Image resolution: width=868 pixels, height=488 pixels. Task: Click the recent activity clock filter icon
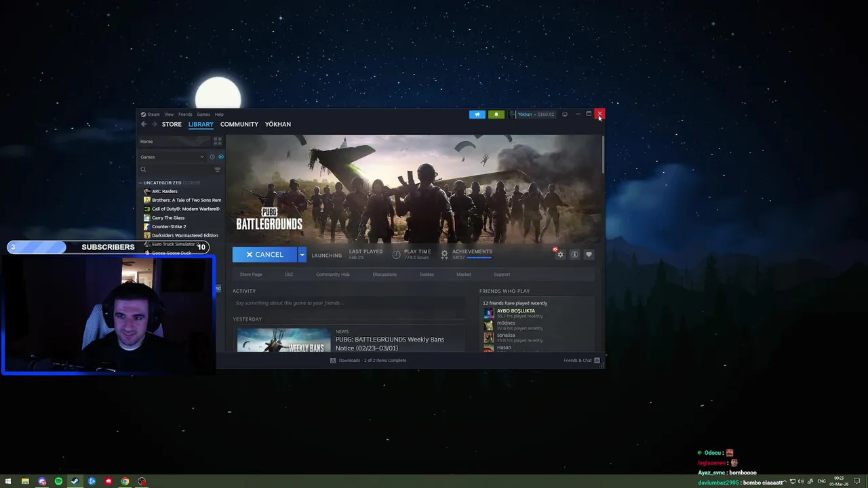pyautogui.click(x=212, y=157)
